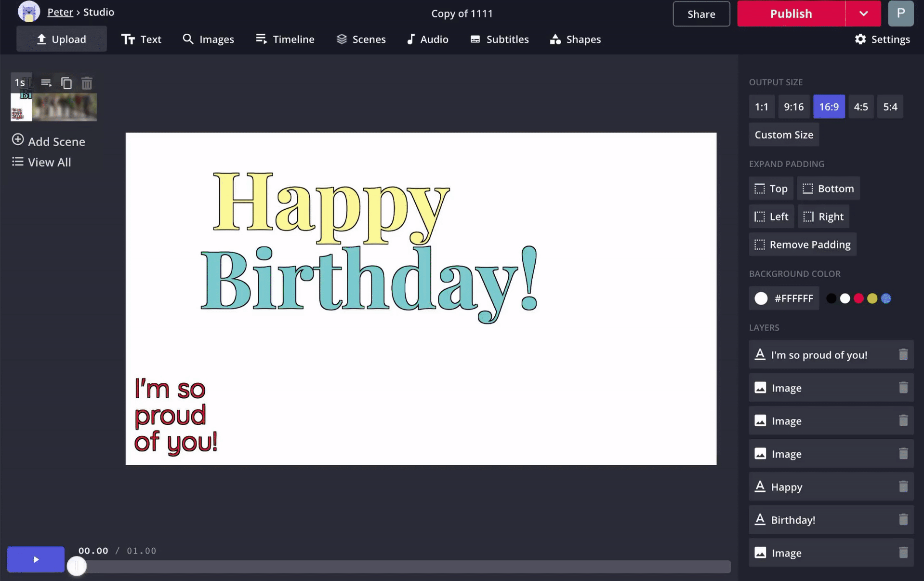Click trash icon for Happy layer
This screenshot has height=581, width=924.
coord(903,487)
